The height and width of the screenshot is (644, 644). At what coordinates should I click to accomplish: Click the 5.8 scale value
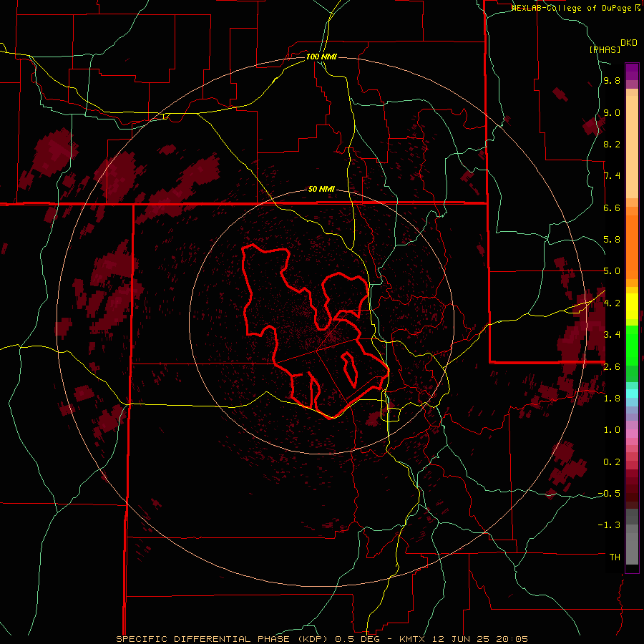(612, 240)
